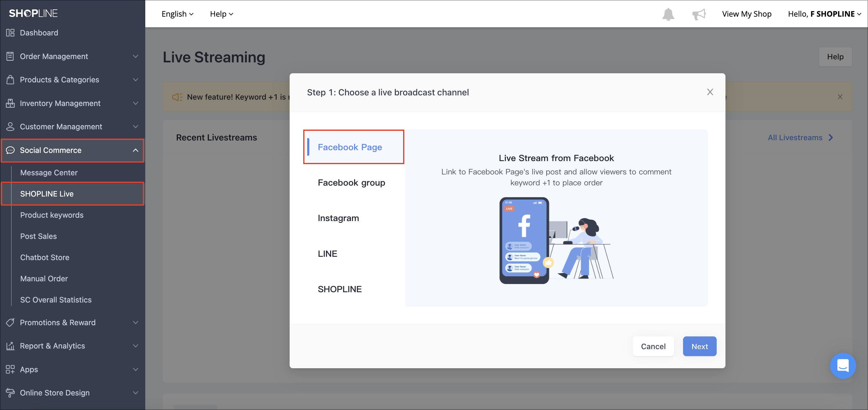
Task: Expand the Order Management menu chevron
Action: pyautogui.click(x=136, y=56)
